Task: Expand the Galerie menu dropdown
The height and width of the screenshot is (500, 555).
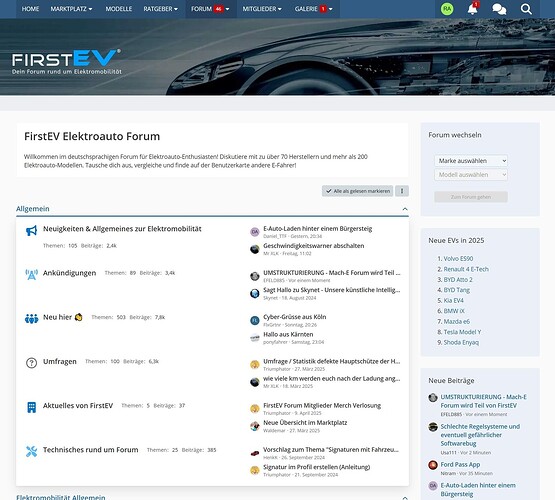Action: tap(314, 9)
